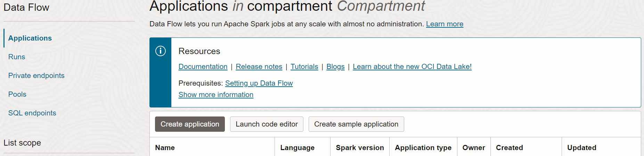This screenshot has height=156, width=644.
Task: Launch the code editor
Action: pyautogui.click(x=267, y=124)
